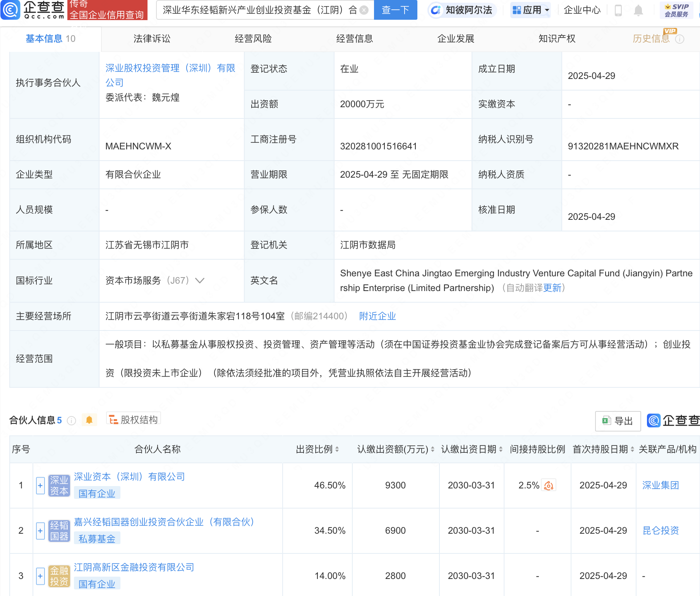
Task: Click the 国有企业 tag under 深业资本
Action: click(x=97, y=493)
